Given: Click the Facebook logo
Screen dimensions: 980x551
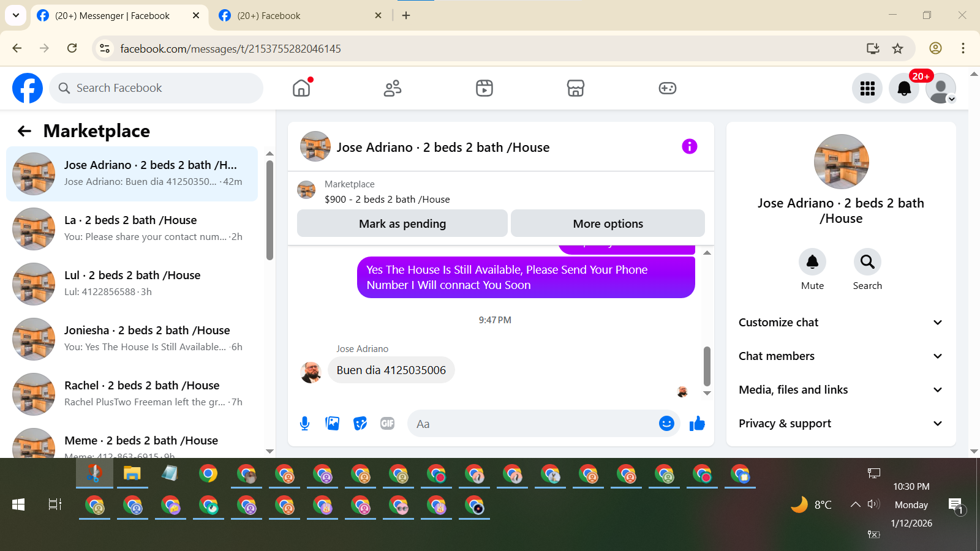Looking at the screenshot, I should point(28,88).
